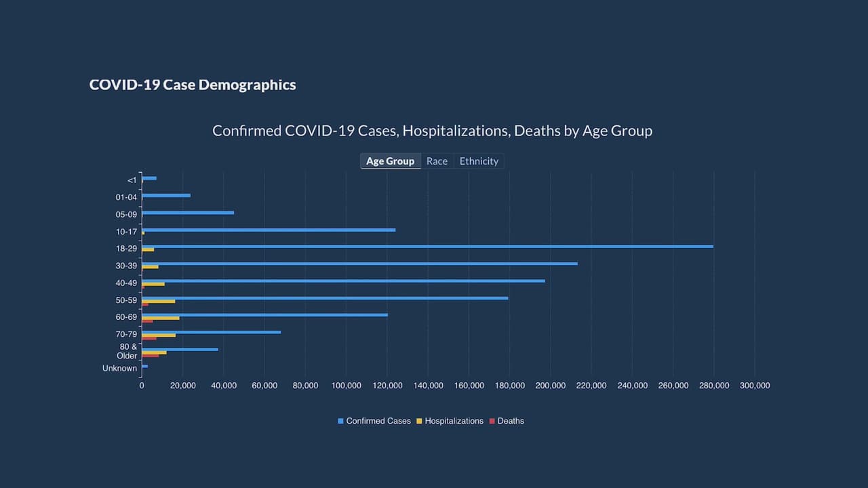Screen dimensions: 868x488
Task: Click the Unknown category axis label
Action: tap(119, 369)
